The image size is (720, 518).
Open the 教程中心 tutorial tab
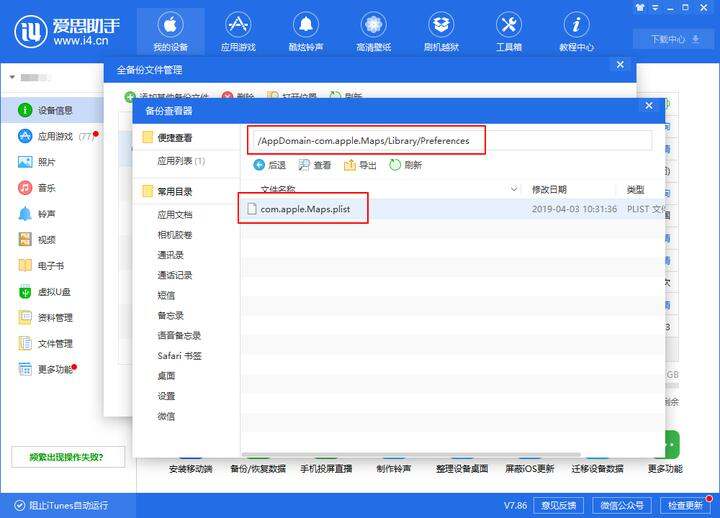576,31
